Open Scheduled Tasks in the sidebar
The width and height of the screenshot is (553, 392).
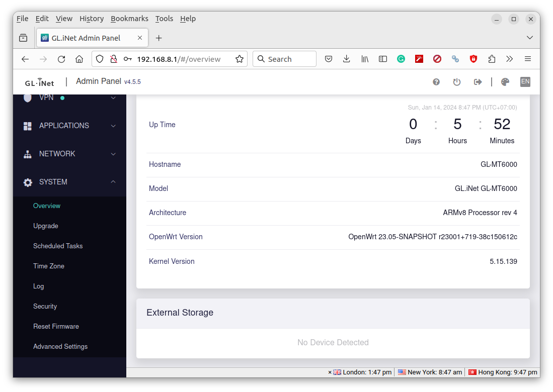[x=58, y=246]
